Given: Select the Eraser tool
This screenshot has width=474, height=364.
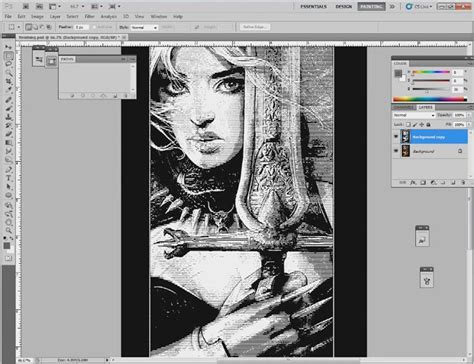Looking at the screenshot, I should (x=8, y=134).
